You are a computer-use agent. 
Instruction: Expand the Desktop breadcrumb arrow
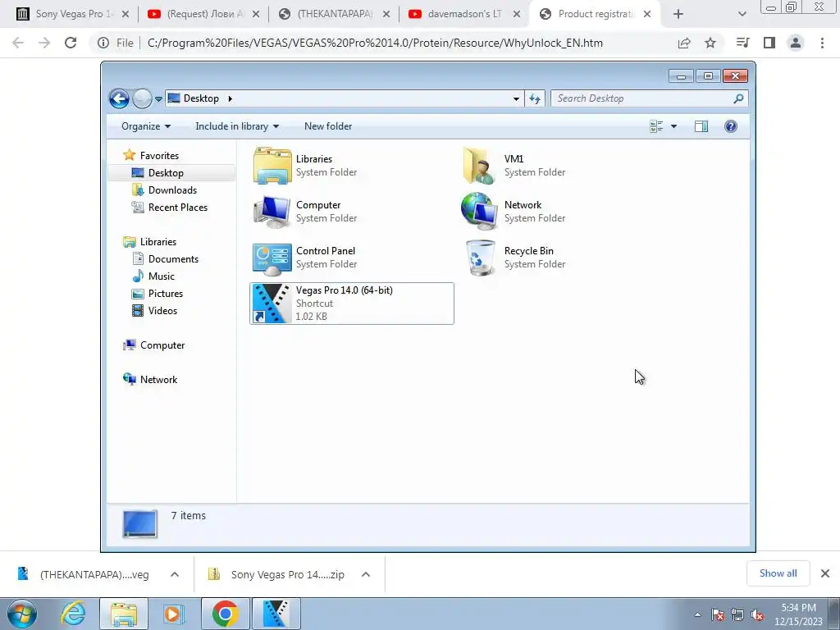click(x=231, y=98)
